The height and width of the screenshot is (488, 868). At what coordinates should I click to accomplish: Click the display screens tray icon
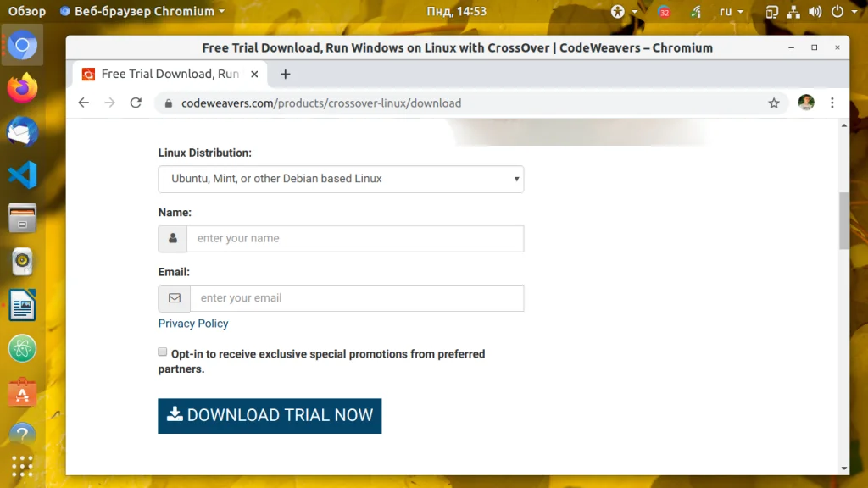pyautogui.click(x=771, y=12)
